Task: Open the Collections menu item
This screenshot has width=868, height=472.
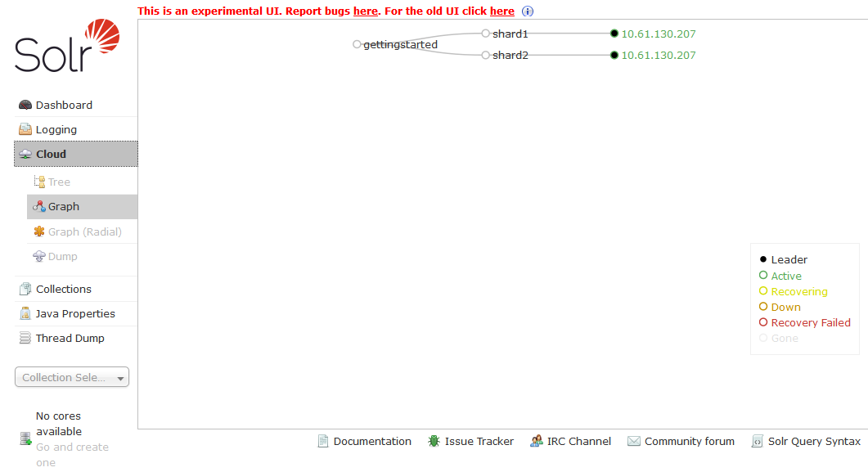Action: pos(76,289)
